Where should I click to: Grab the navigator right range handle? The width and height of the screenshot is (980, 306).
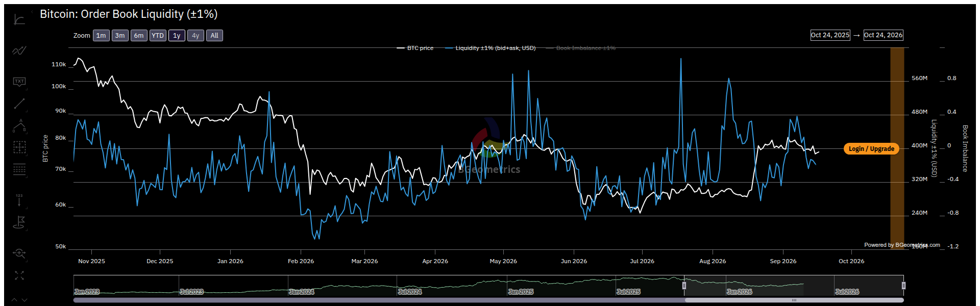tap(903, 286)
